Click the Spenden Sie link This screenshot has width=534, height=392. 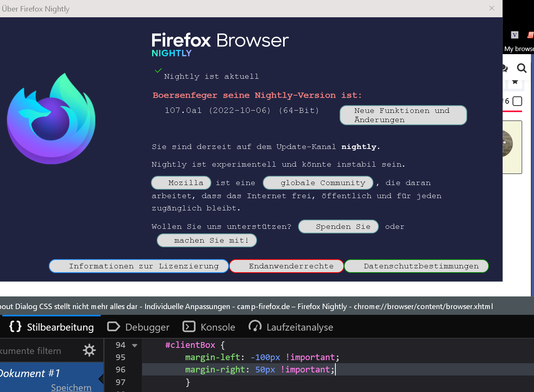point(338,227)
